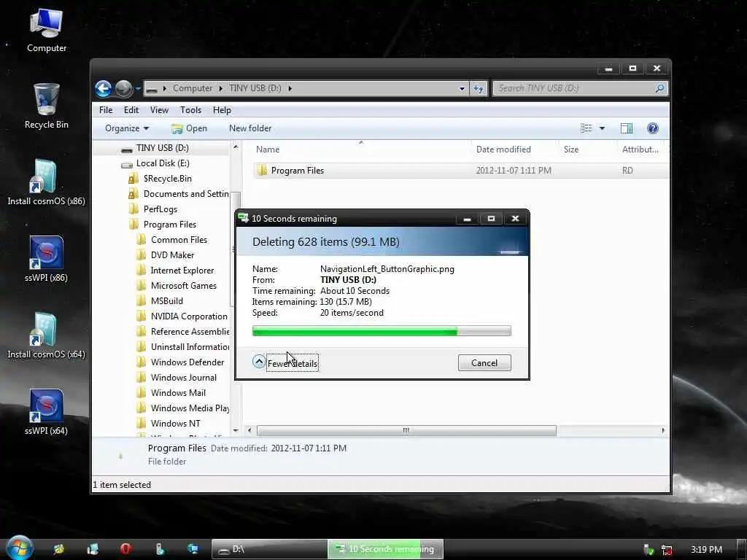Click the 10 Seconds remaining taskbar button
Screen dimensions: 747x560
[x=385, y=549]
